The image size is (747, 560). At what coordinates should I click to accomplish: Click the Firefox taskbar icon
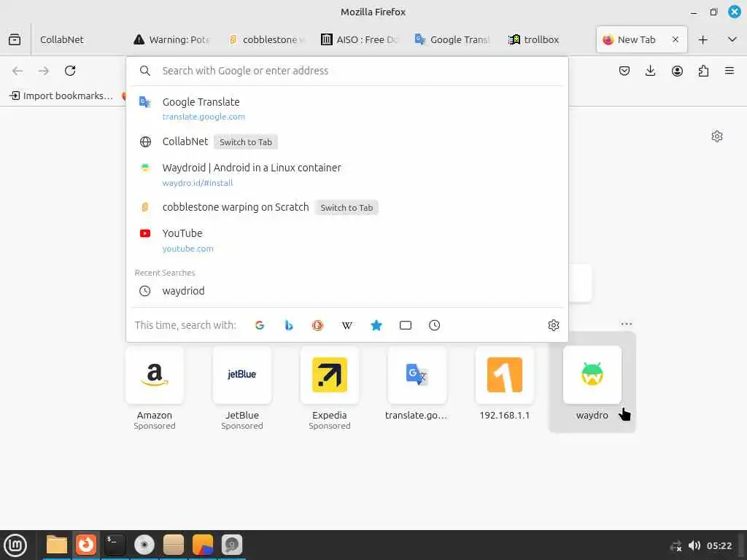86,545
